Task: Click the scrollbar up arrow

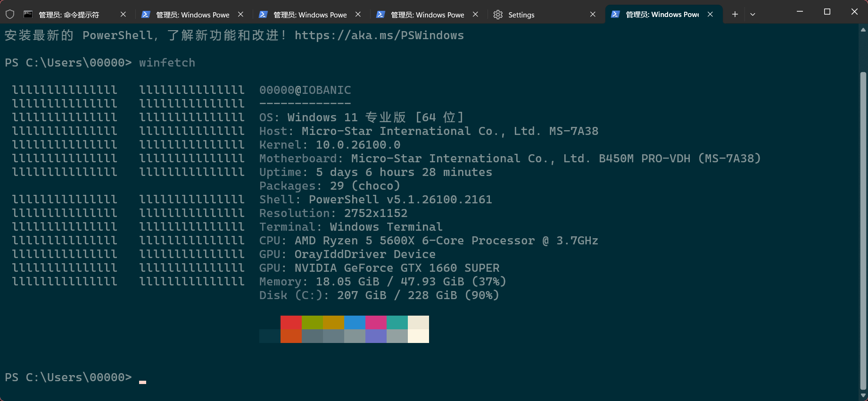Action: click(x=863, y=30)
